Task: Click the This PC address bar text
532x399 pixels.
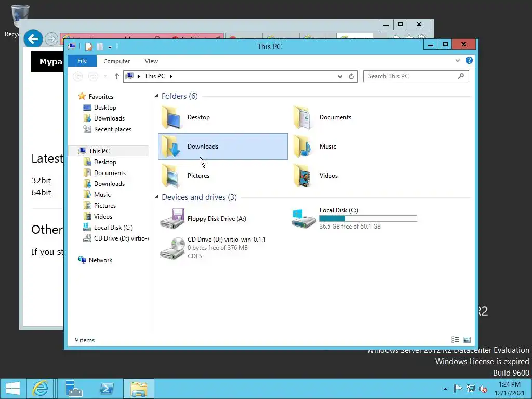Action: coord(155,76)
